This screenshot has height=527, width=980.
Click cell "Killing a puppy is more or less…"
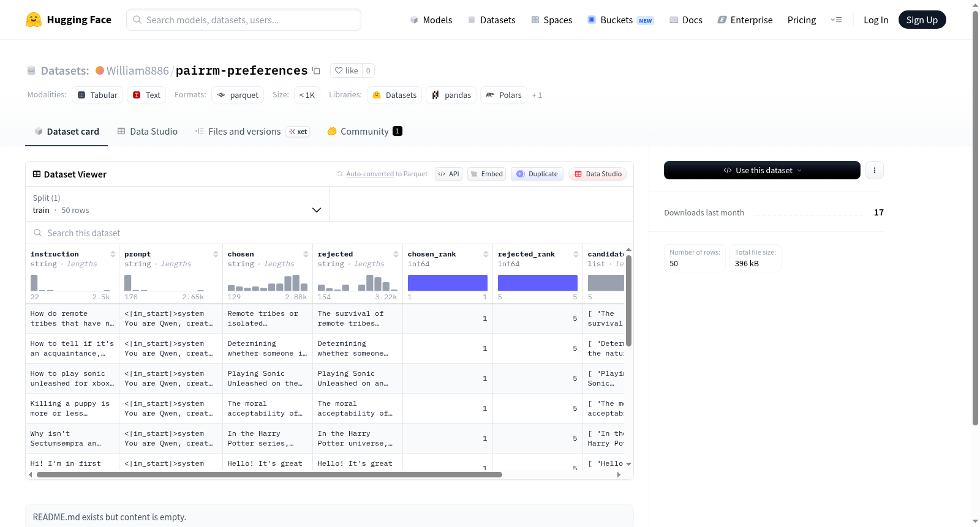click(x=72, y=408)
